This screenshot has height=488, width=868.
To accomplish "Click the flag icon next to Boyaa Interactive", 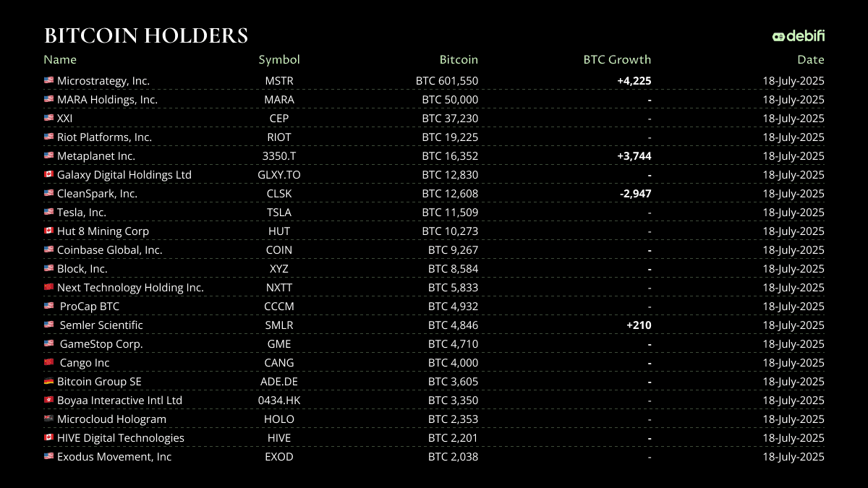I will coord(48,401).
